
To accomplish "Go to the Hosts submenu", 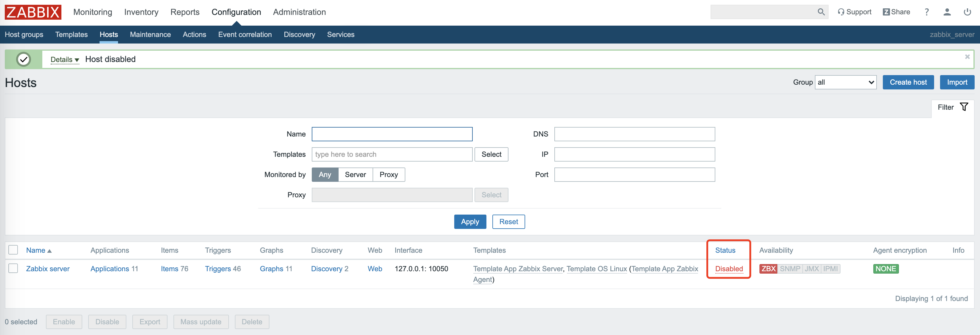I will tap(109, 35).
